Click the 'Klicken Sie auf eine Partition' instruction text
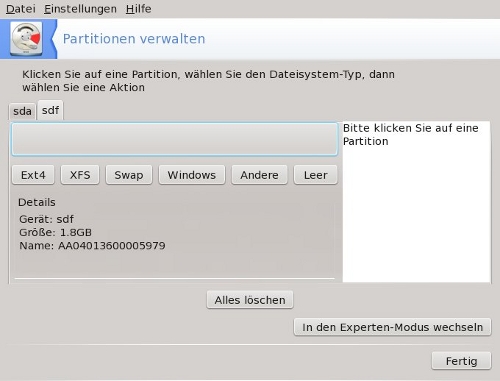The height and width of the screenshot is (381, 500). [x=208, y=81]
